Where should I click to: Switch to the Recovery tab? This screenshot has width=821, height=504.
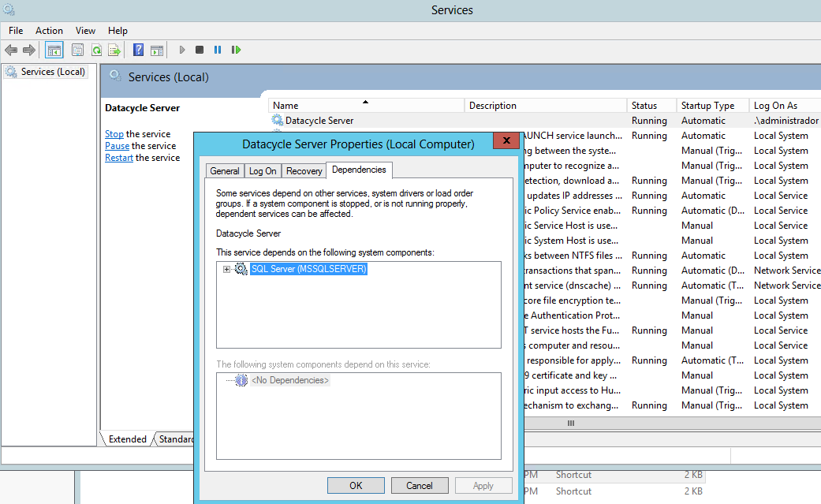pos(304,171)
